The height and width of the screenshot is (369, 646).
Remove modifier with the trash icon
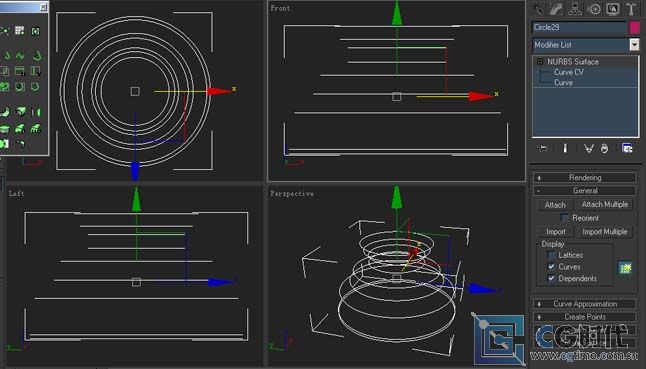click(604, 148)
